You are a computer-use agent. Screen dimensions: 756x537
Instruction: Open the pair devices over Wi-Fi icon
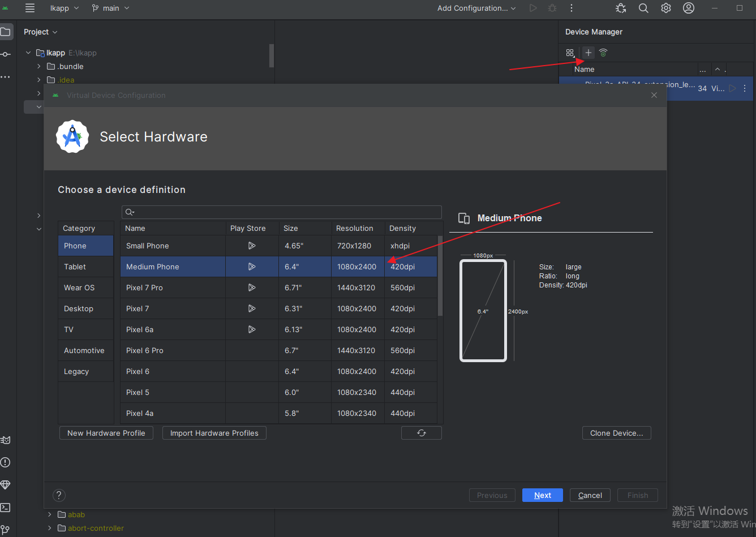603,53
